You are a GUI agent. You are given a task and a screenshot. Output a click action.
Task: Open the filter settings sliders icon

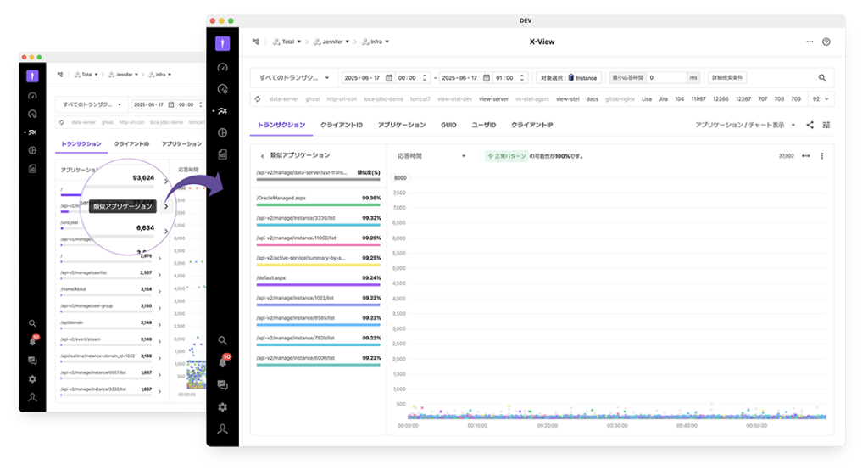coord(826,125)
